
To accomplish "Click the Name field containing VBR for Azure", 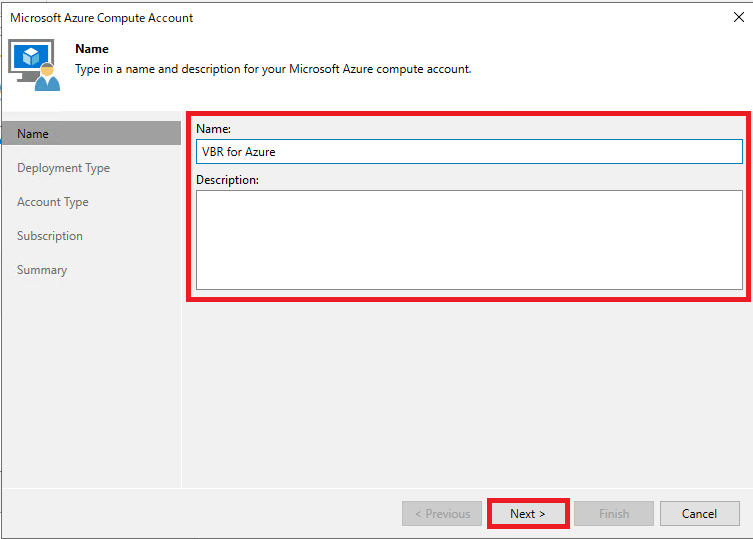I will click(x=469, y=152).
